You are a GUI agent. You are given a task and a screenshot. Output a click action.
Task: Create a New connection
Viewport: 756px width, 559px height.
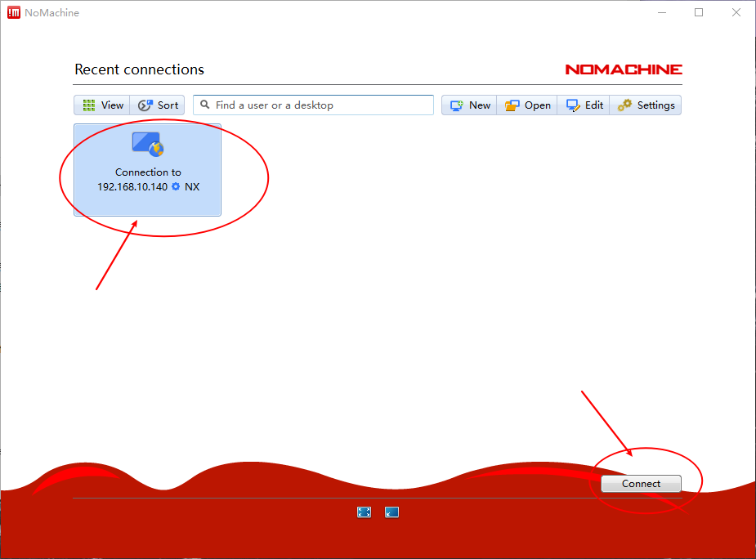[469, 105]
